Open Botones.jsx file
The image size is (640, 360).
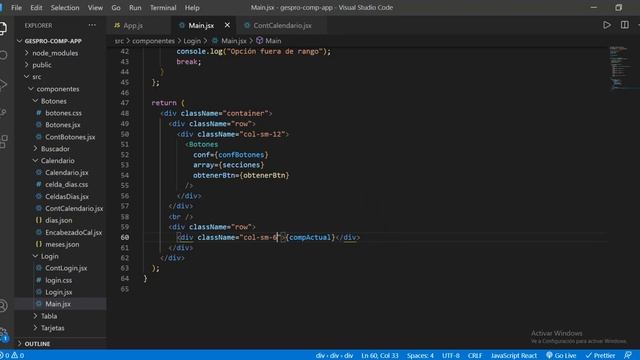coord(60,124)
